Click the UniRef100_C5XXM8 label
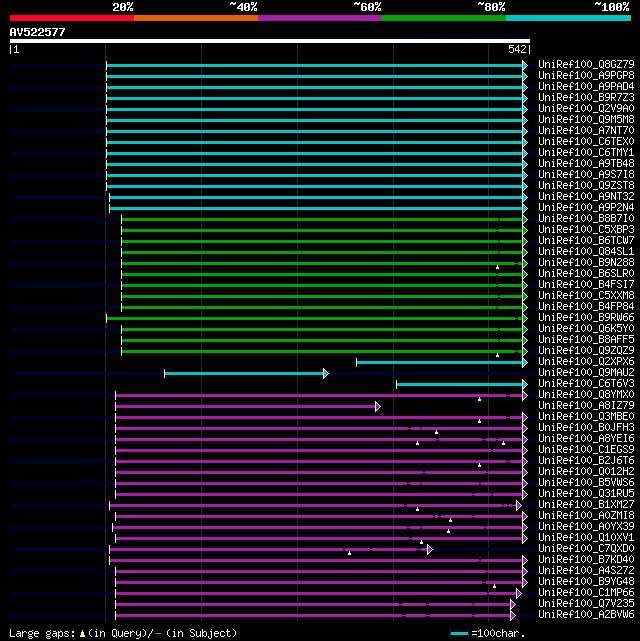This screenshot has width=640, height=641. (x=586, y=296)
